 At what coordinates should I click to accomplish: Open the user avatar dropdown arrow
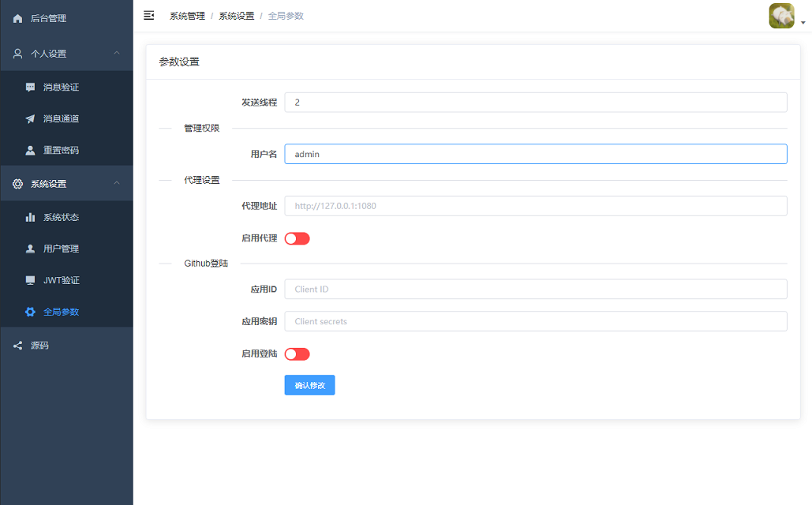pos(803,23)
